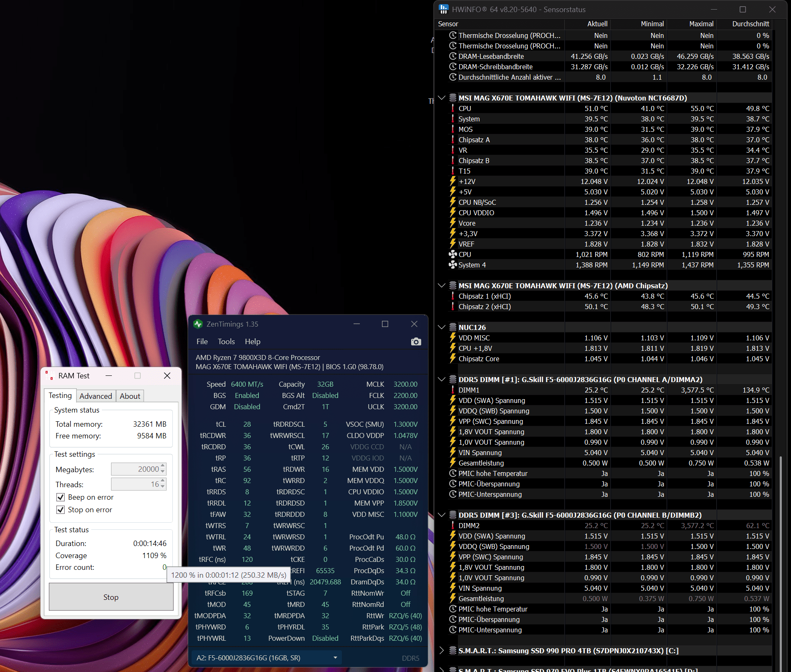Collapse the DDR5 DIMM #3 group

[442, 515]
